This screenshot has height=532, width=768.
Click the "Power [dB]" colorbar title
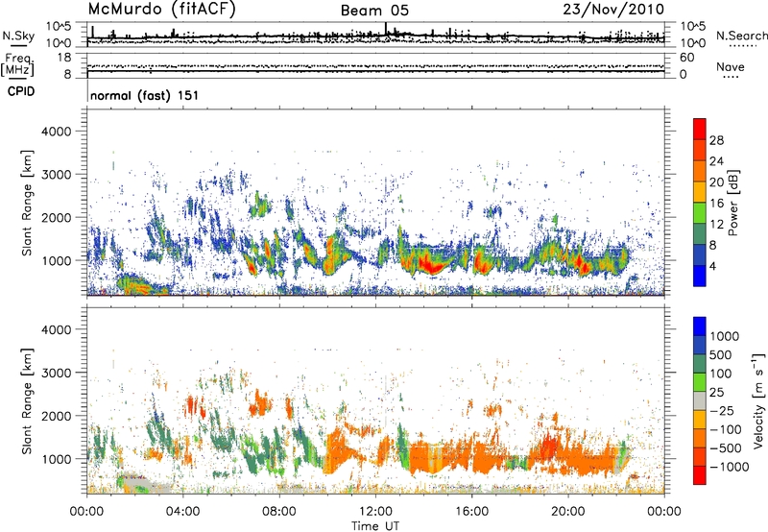(x=733, y=203)
